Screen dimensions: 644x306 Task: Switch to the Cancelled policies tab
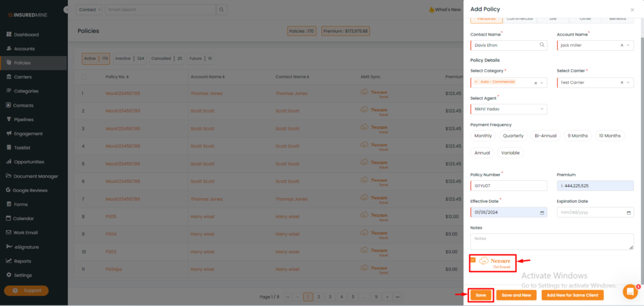(167, 58)
